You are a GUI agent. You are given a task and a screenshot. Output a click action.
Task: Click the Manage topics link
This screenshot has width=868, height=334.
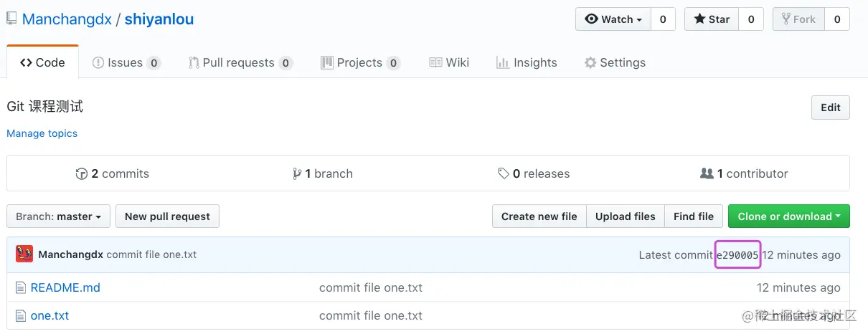[x=42, y=133]
